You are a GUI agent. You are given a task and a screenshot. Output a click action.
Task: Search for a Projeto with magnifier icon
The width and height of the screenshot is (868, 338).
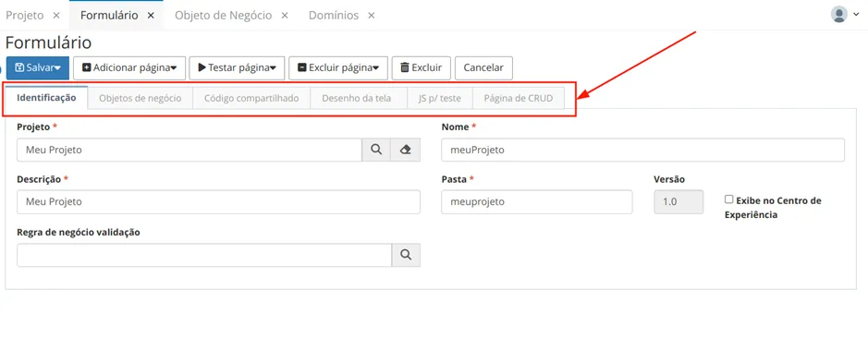click(x=376, y=150)
